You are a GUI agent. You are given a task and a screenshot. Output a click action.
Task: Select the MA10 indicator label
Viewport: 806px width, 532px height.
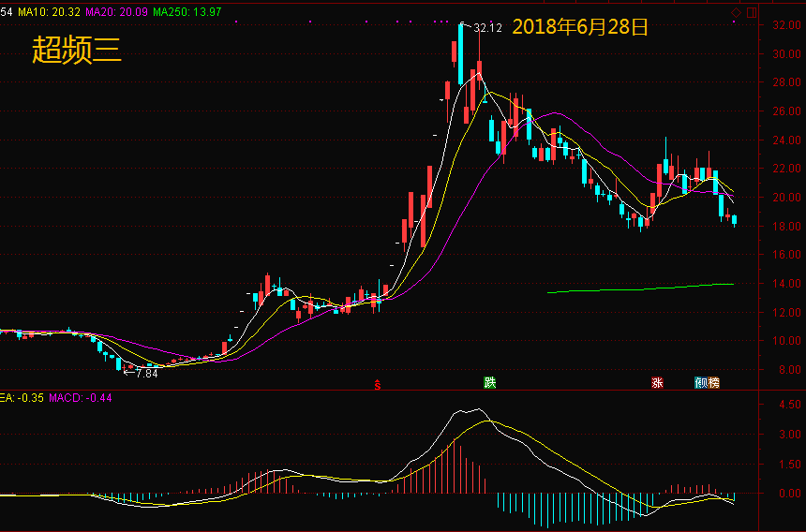49,11
